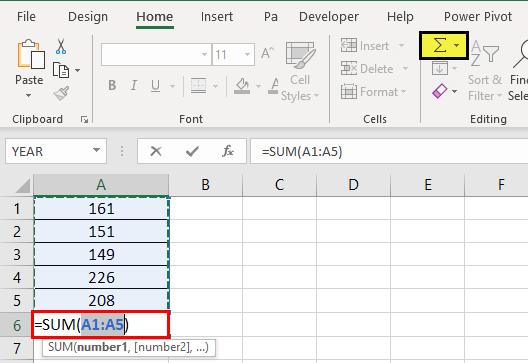
Task: Click the Paste clipboard icon
Action: (31, 54)
